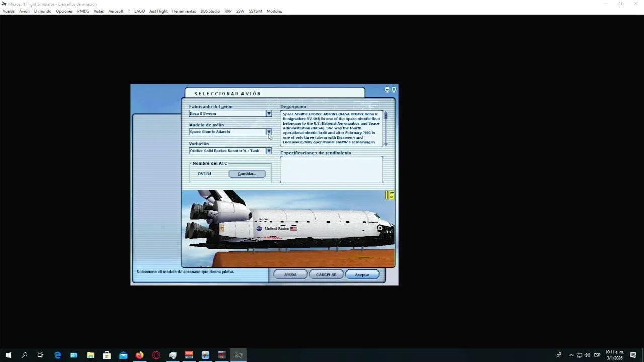The width and height of the screenshot is (644, 362).
Task: Change ESP input language indicator
Action: coord(597,355)
